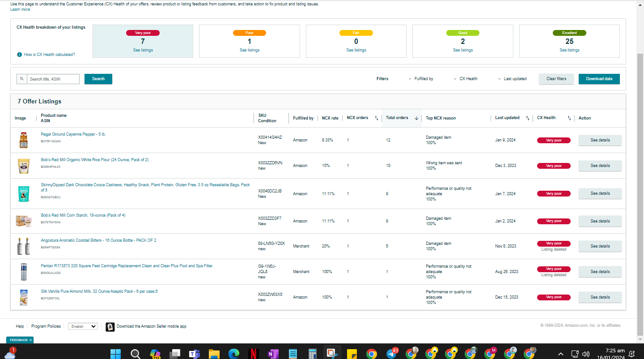The height and width of the screenshot is (359, 644).
Task: Open the Learn more link
Action: click(x=20, y=9)
